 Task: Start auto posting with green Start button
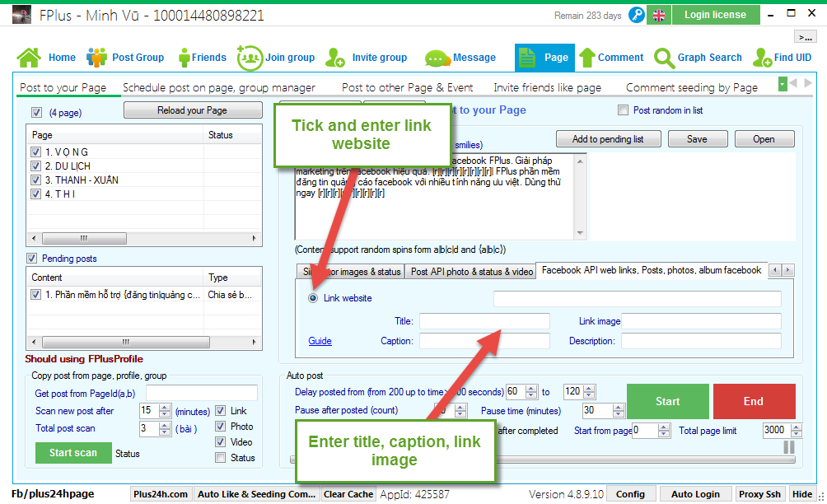[x=668, y=401]
